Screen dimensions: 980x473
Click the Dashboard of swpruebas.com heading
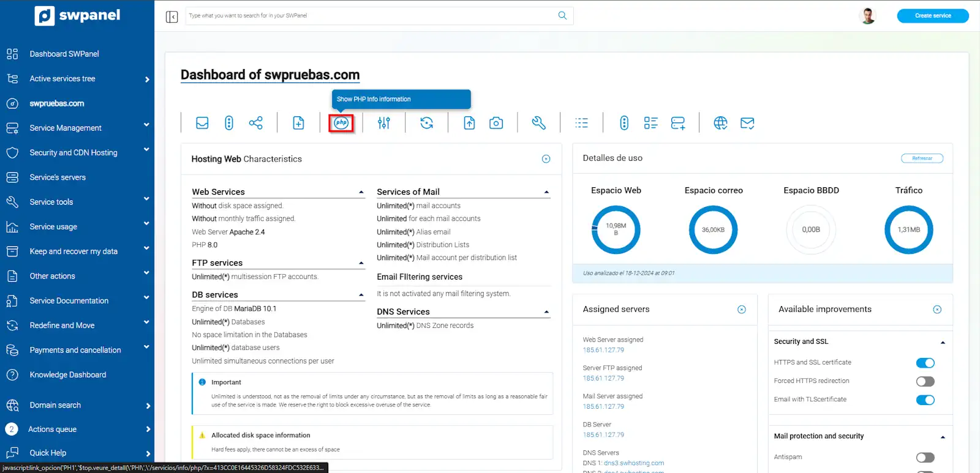pyautogui.click(x=270, y=75)
